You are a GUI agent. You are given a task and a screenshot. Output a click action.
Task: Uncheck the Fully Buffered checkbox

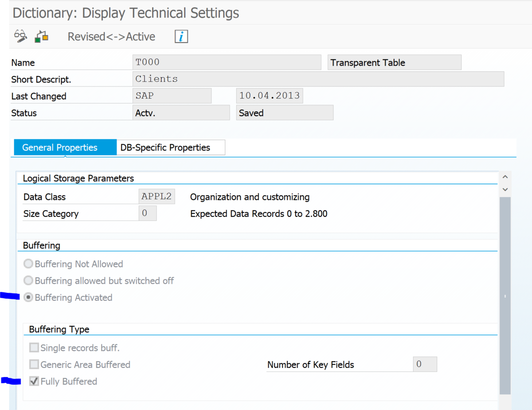point(34,381)
